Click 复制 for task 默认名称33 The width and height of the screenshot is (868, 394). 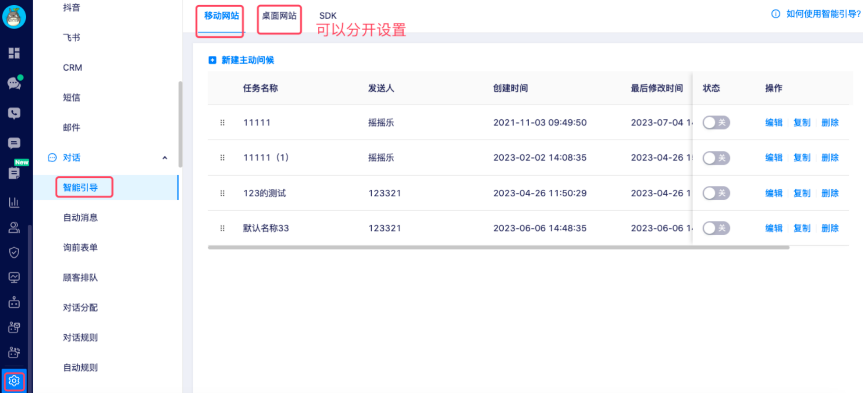pos(802,228)
